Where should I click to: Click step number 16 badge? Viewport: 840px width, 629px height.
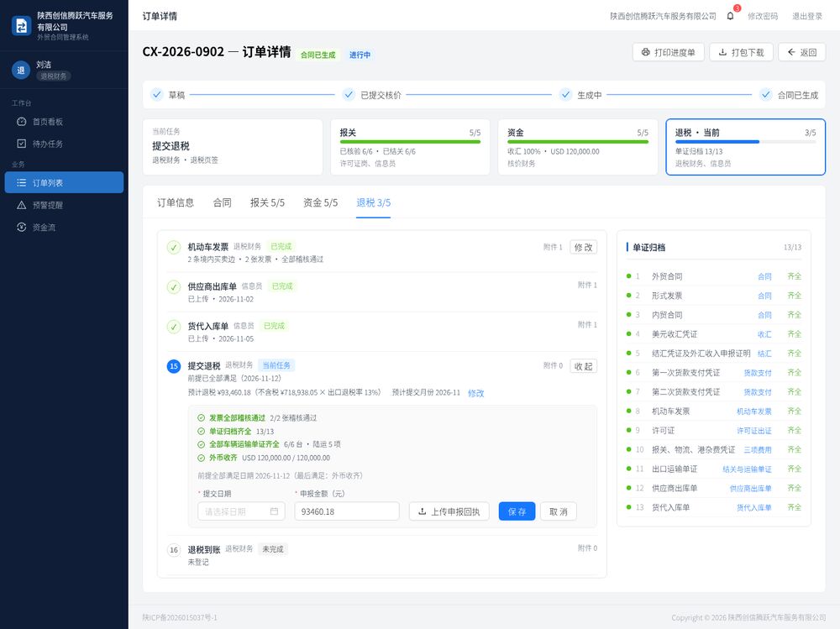pos(174,550)
